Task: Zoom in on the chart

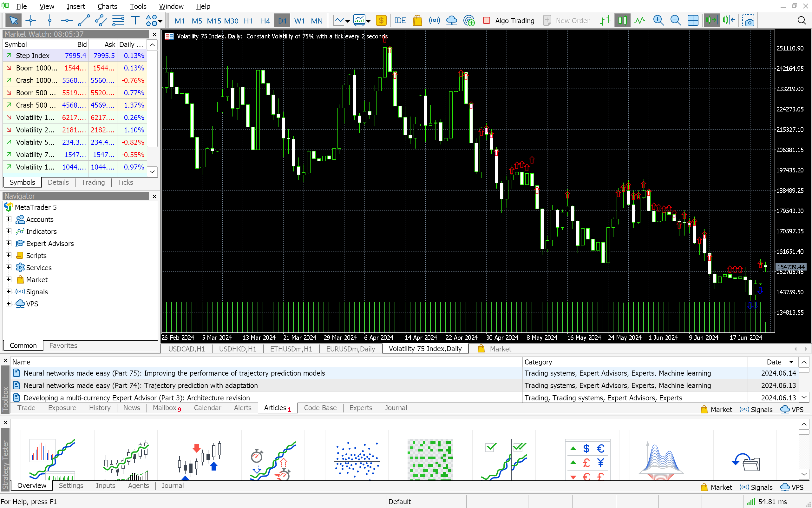Action: coord(658,21)
